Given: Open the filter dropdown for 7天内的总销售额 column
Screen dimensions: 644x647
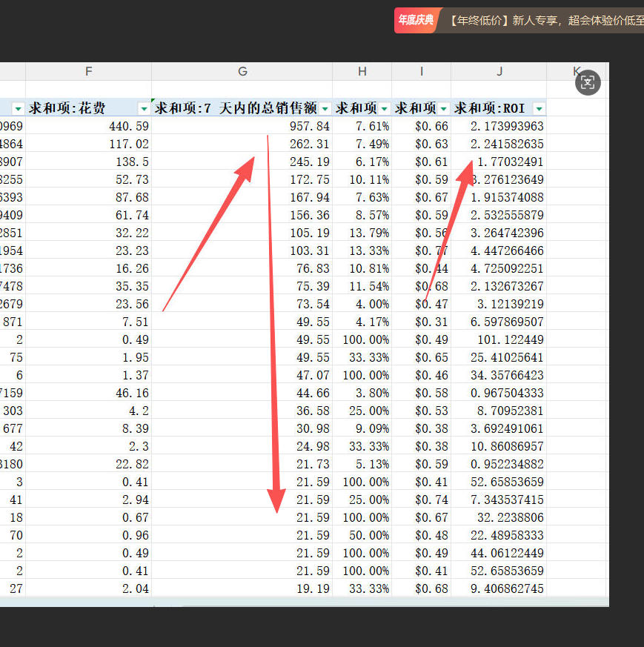Looking at the screenshot, I should [325, 108].
